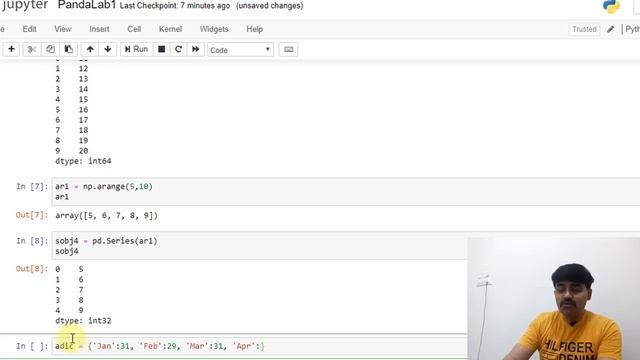Click the In [8]: prompt label
This screenshot has width=640, height=360.
(x=32, y=241)
